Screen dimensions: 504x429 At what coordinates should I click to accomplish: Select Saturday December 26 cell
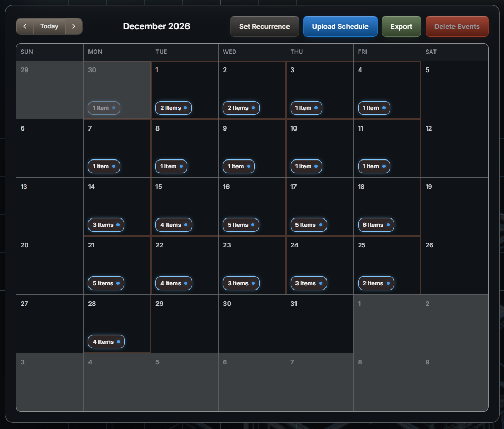(x=454, y=265)
